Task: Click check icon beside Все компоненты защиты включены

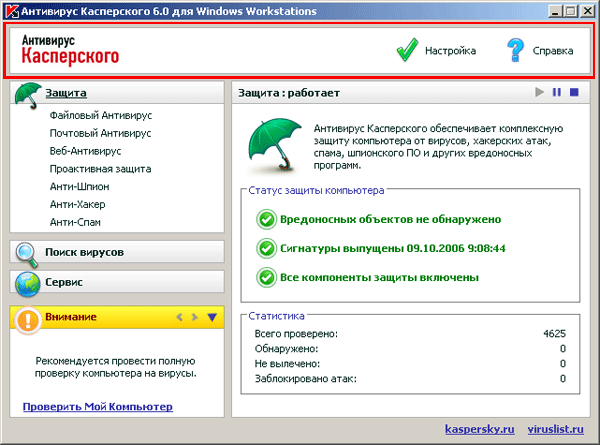Action: pos(266,278)
